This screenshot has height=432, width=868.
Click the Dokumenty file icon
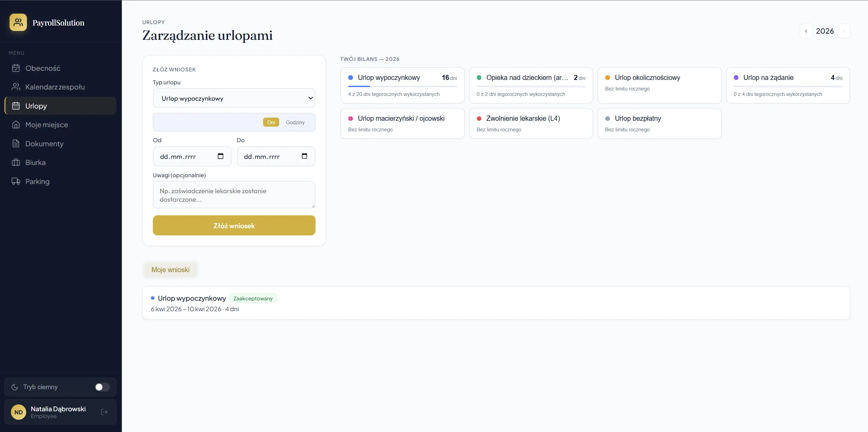(16, 144)
